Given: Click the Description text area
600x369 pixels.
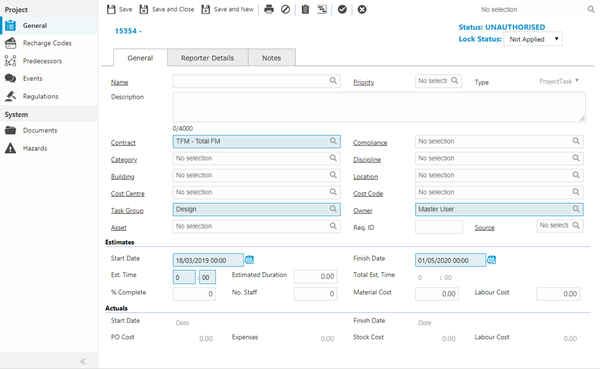Looking at the screenshot, I should tap(379, 107).
